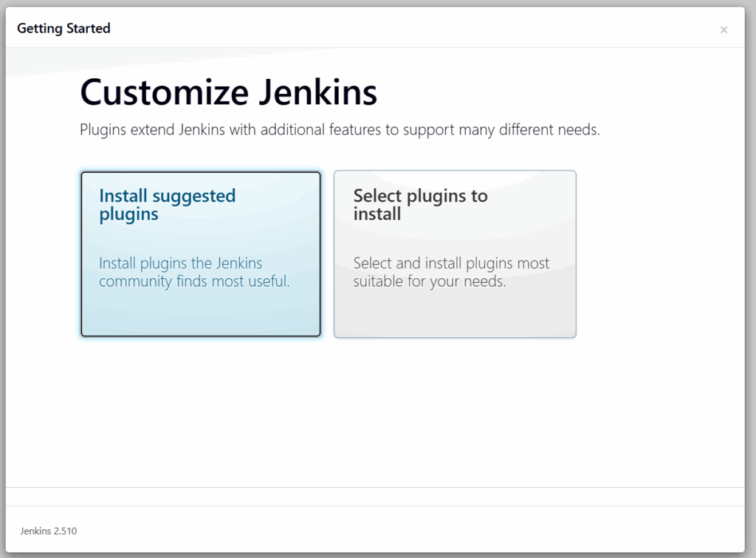Image resolution: width=756 pixels, height=558 pixels.
Task: Click the Getting Started title text
Action: click(63, 29)
